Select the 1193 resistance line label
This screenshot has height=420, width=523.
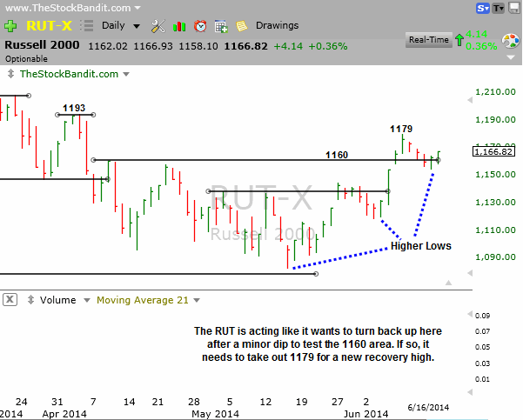[74, 108]
